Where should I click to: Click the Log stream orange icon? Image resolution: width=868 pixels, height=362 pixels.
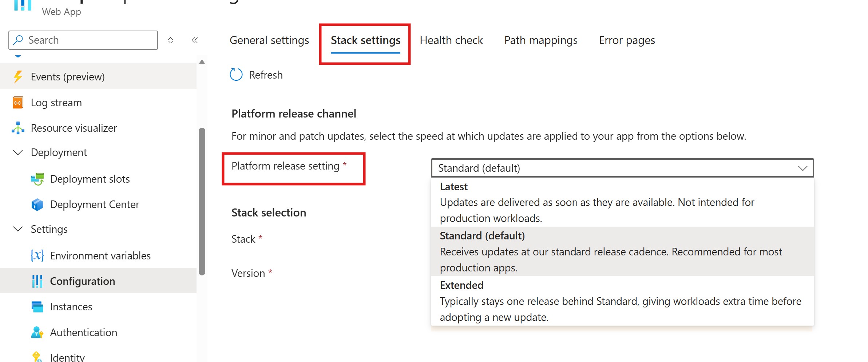pos(18,103)
